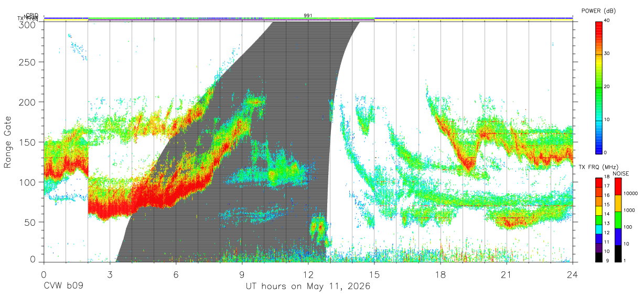Click the '20' value on power scale

(x=607, y=86)
